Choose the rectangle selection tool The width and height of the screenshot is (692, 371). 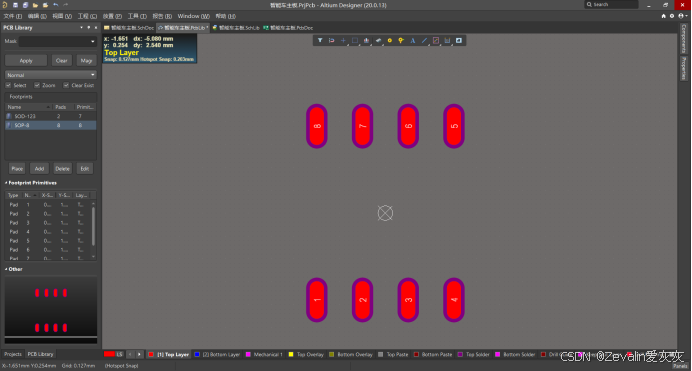tap(355, 40)
